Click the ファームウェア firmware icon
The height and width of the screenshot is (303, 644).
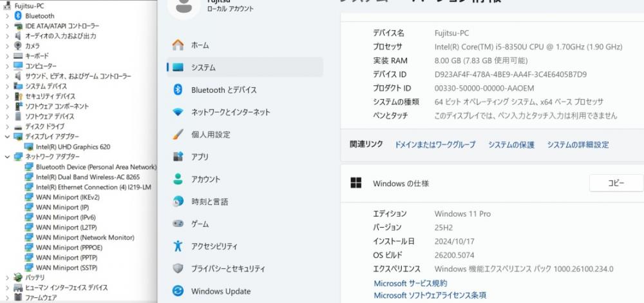point(17,297)
